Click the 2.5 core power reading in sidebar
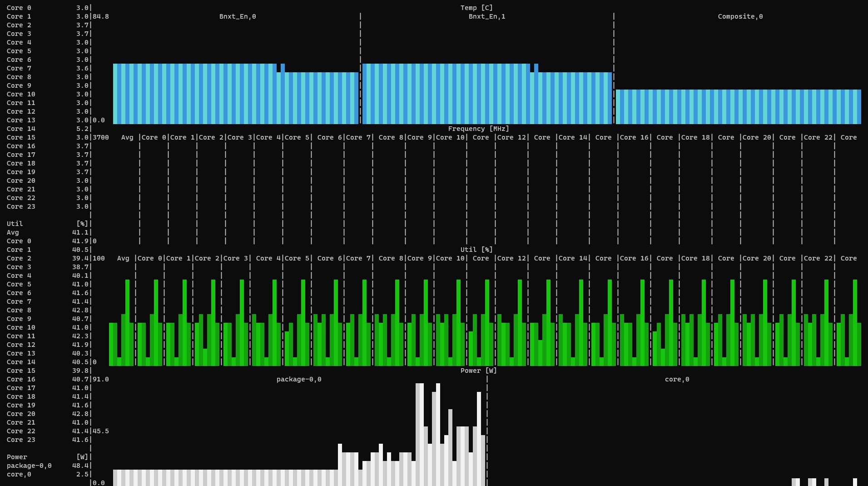Screen dimensions: 868x486 coord(82,474)
